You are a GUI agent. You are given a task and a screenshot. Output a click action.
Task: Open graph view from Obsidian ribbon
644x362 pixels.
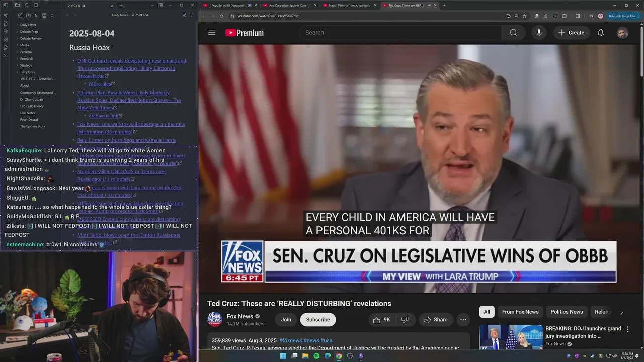click(6, 31)
